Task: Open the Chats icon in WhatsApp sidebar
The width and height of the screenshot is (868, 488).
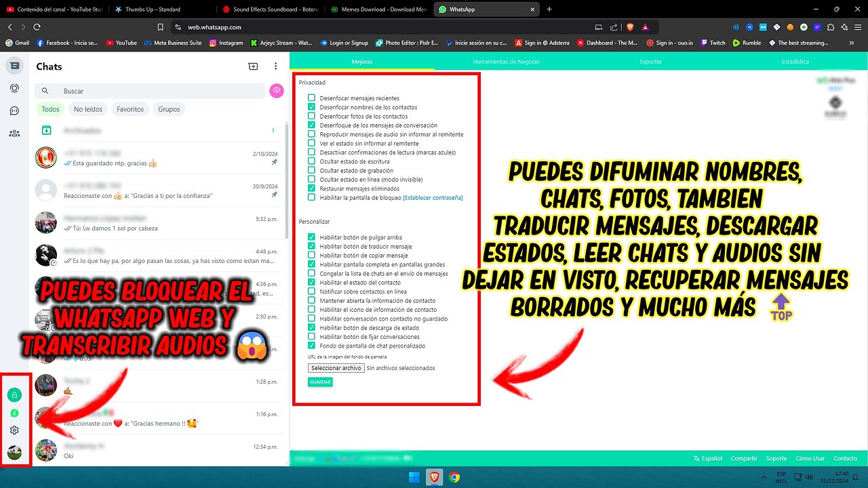Action: pos(14,66)
